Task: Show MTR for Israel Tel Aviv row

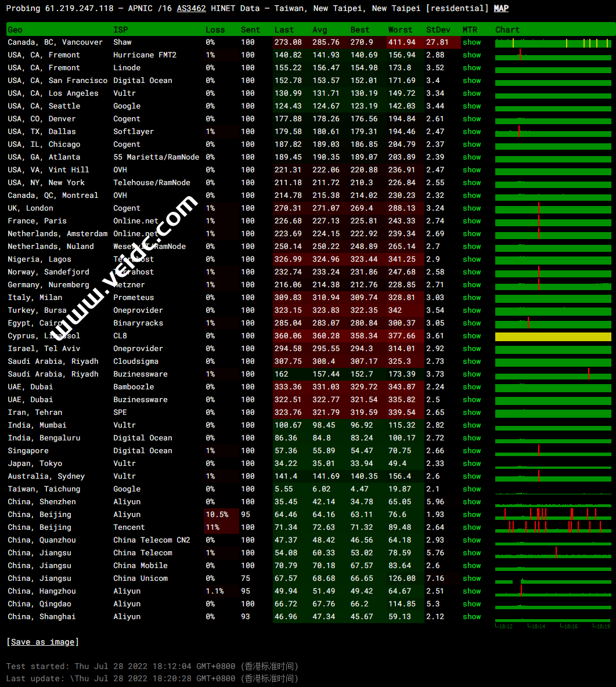Action: 472,348
